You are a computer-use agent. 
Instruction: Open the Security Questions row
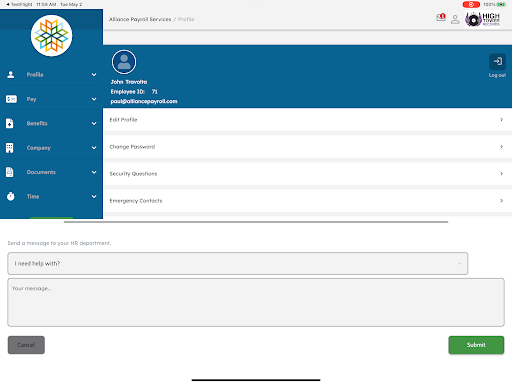307,174
